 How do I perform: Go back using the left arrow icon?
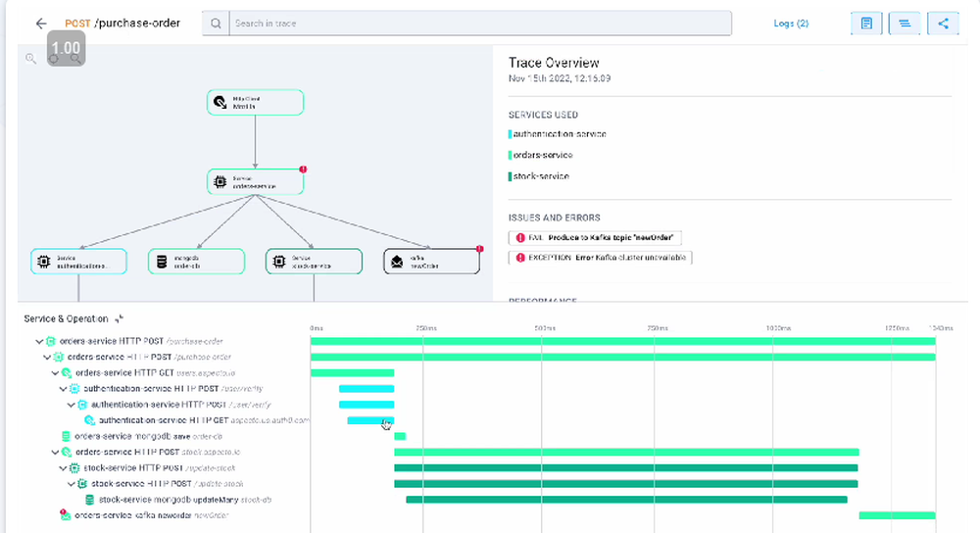pyautogui.click(x=41, y=24)
